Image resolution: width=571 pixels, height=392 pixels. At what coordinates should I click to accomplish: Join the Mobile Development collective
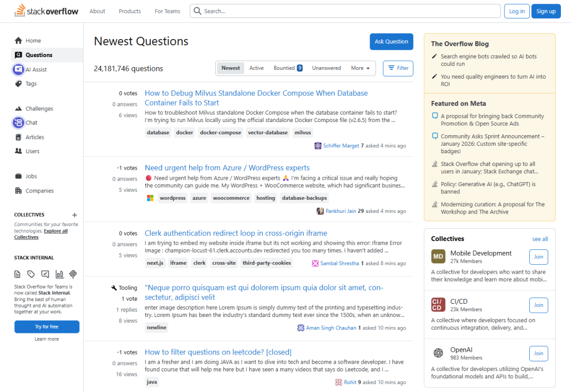(x=538, y=257)
